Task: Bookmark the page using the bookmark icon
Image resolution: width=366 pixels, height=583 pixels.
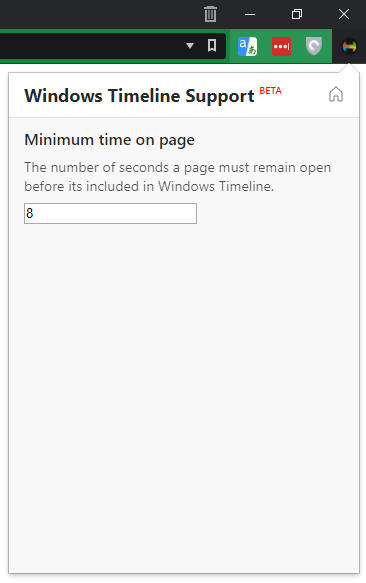Action: coord(212,45)
